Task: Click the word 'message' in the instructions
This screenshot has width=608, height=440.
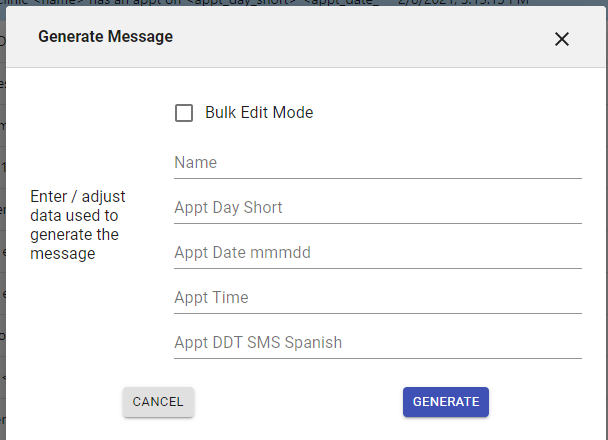Action: click(62, 254)
